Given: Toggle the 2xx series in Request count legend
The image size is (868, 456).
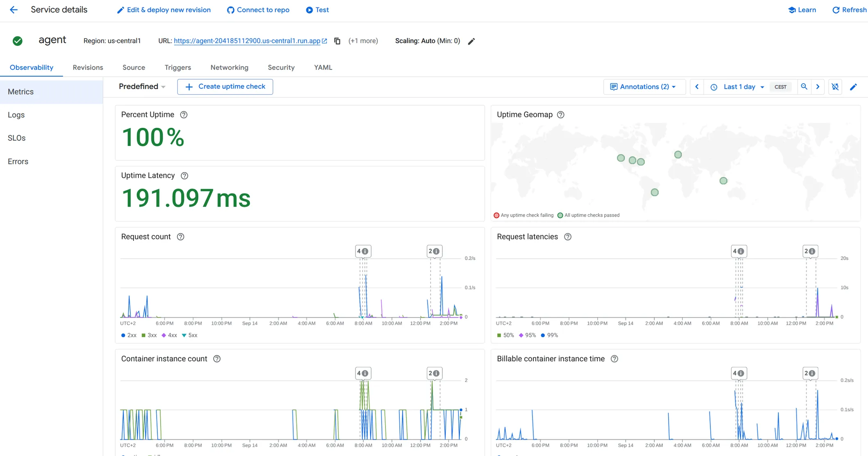Looking at the screenshot, I should 129,335.
